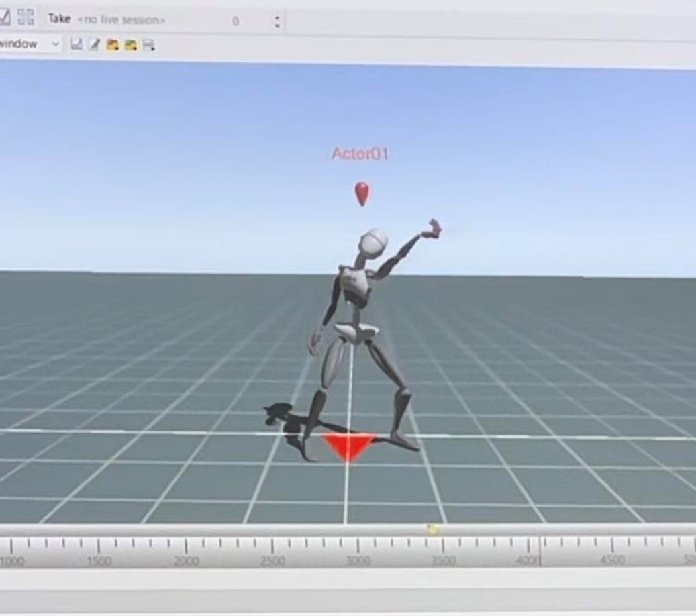Viewport: 696px width, 616px height.
Task: Click the first orange folder icon
Action: [x=113, y=45]
